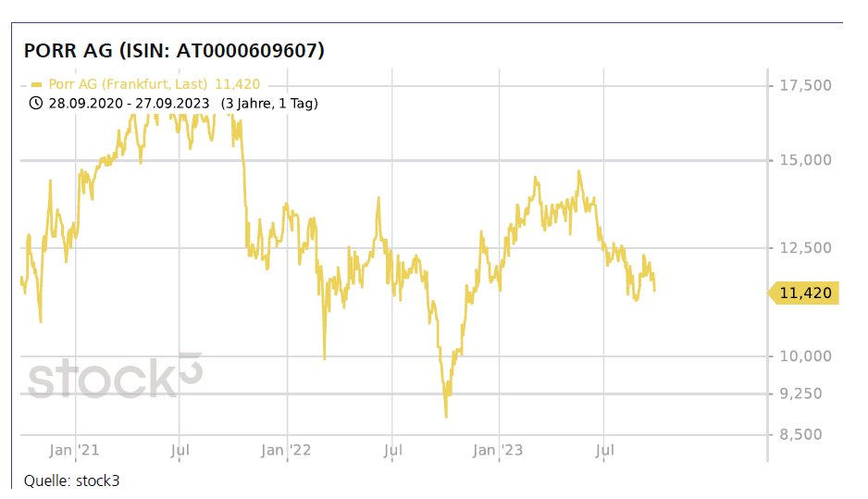Click the legend value 11,420
The width and height of the screenshot is (868, 499).
click(238, 84)
